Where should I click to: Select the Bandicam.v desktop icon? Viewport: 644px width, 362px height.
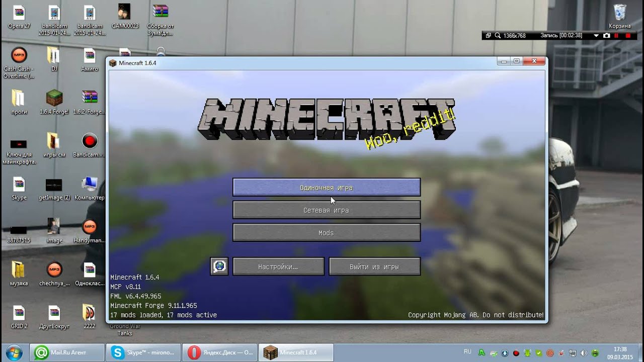(x=90, y=145)
